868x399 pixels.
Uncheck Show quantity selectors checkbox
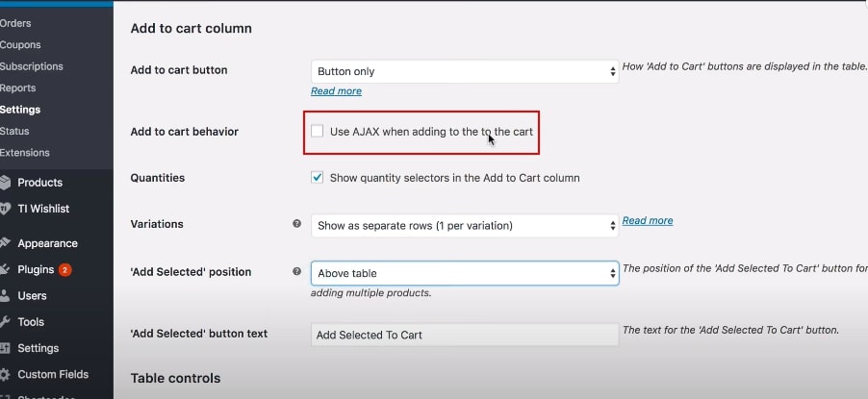pos(318,178)
